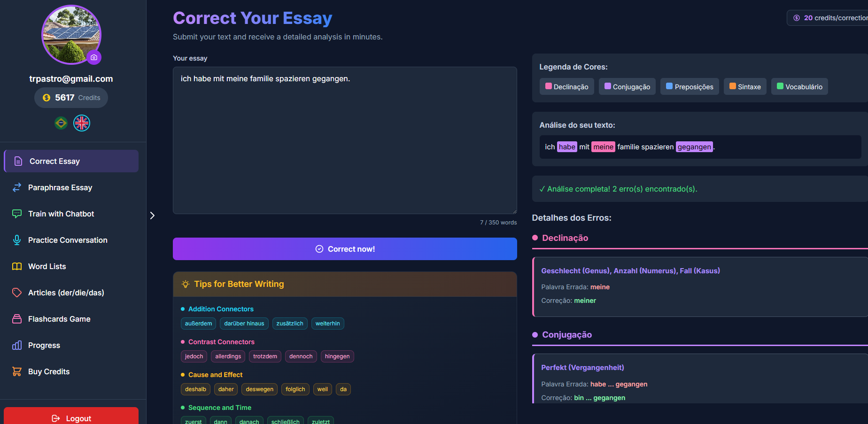Open the Progress page
The width and height of the screenshot is (868, 424).
[44, 345]
